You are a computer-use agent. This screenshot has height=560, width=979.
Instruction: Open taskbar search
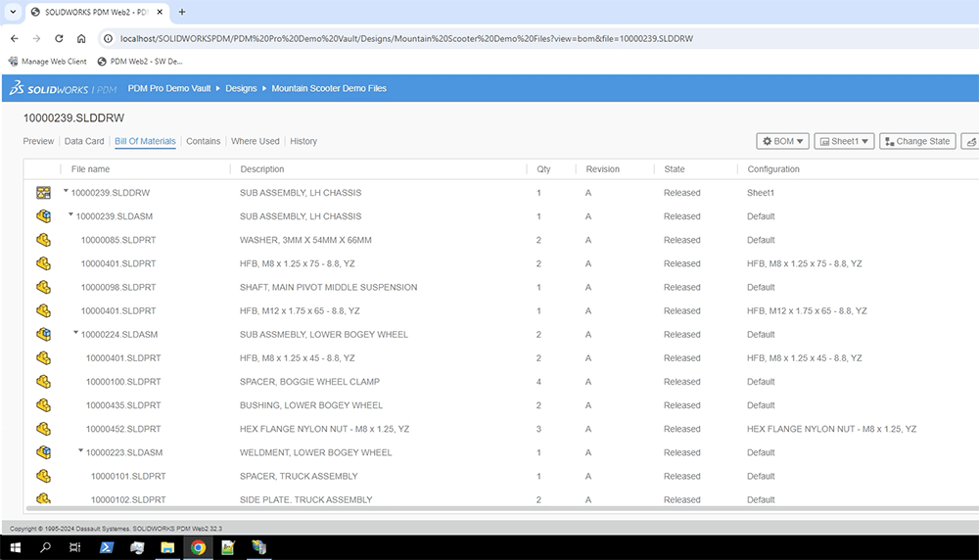tap(46, 547)
